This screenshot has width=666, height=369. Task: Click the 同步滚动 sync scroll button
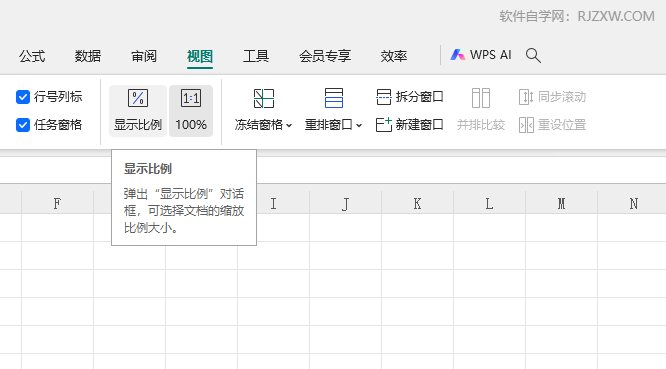coord(552,97)
